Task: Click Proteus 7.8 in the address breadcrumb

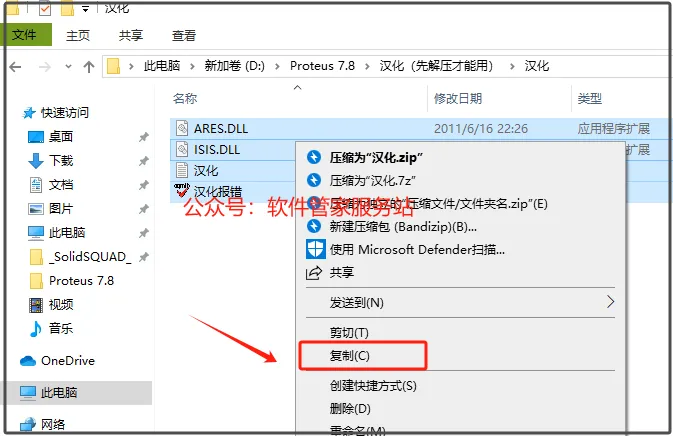Action: click(x=322, y=66)
